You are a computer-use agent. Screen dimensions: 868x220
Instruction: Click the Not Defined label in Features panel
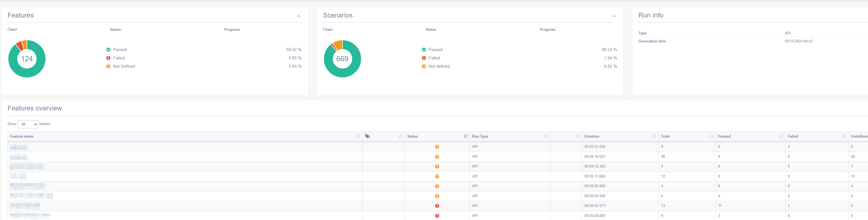pyautogui.click(x=124, y=66)
